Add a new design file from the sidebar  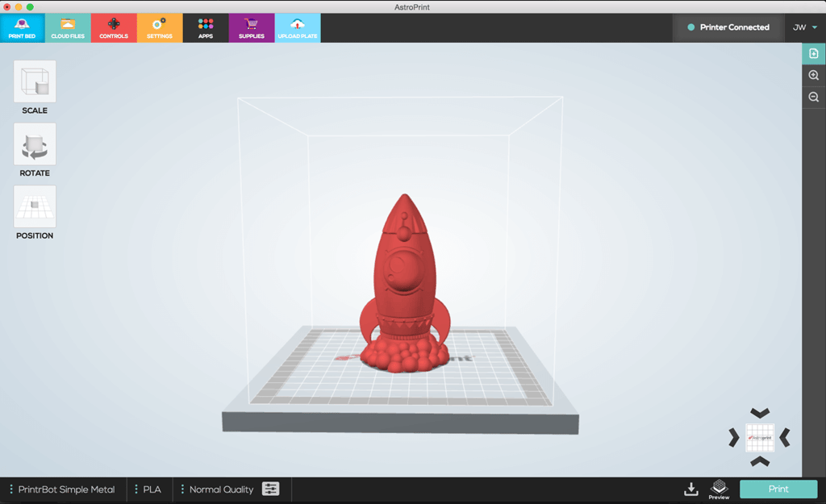[814, 53]
